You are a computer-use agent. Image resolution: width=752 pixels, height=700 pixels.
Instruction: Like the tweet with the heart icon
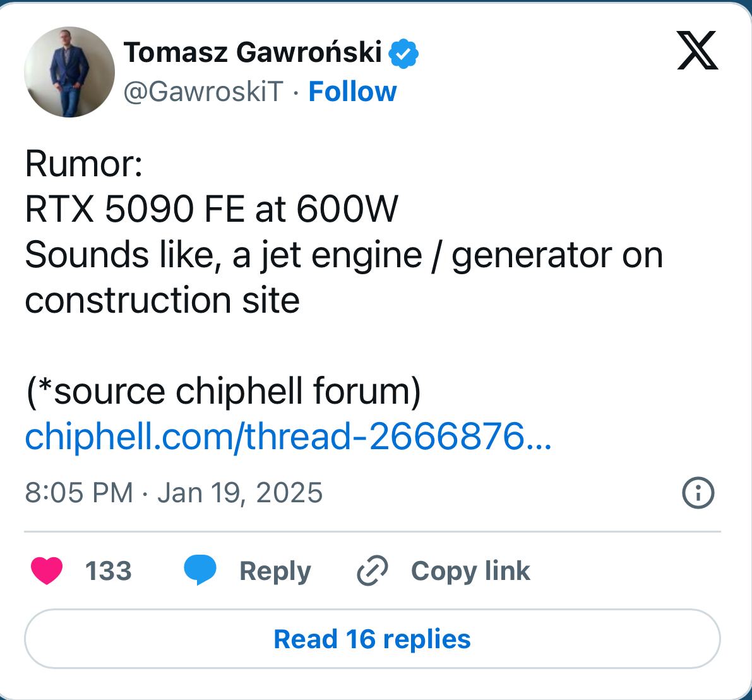47,571
